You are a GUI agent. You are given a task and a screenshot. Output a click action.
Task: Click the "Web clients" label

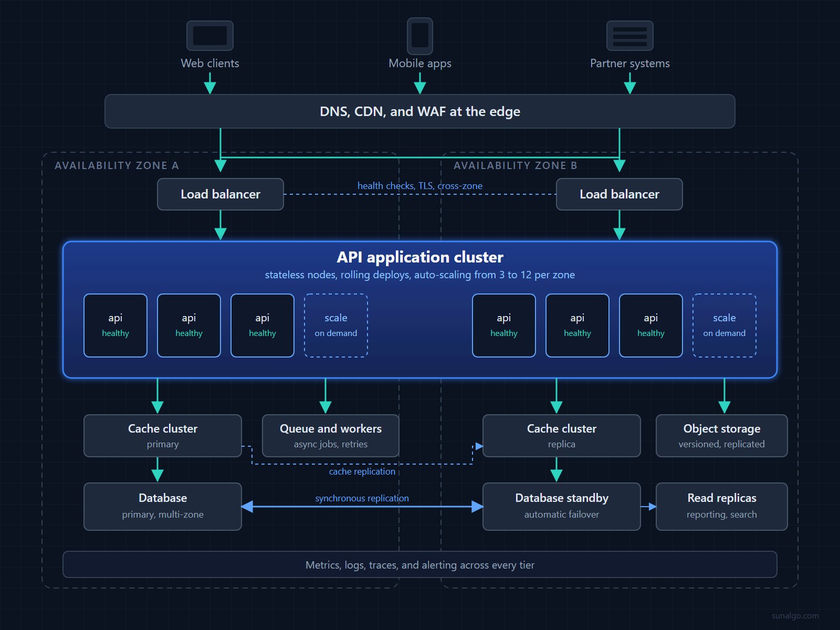click(x=210, y=64)
